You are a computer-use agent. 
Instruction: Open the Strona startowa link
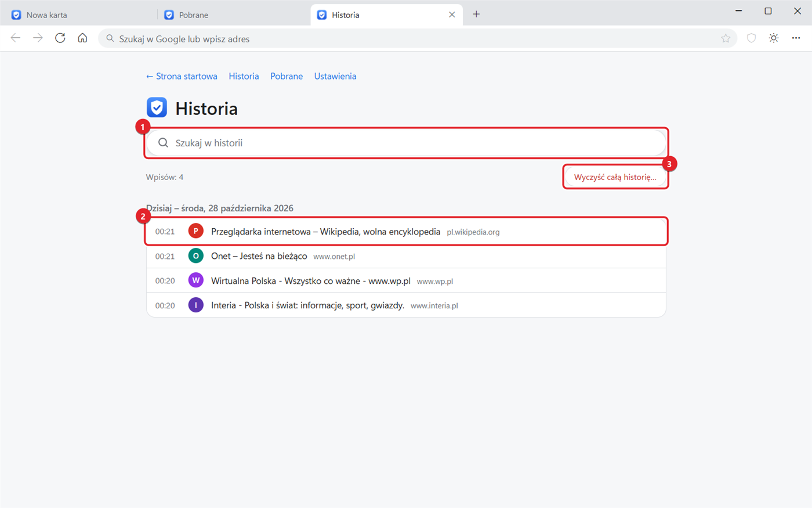click(x=182, y=76)
